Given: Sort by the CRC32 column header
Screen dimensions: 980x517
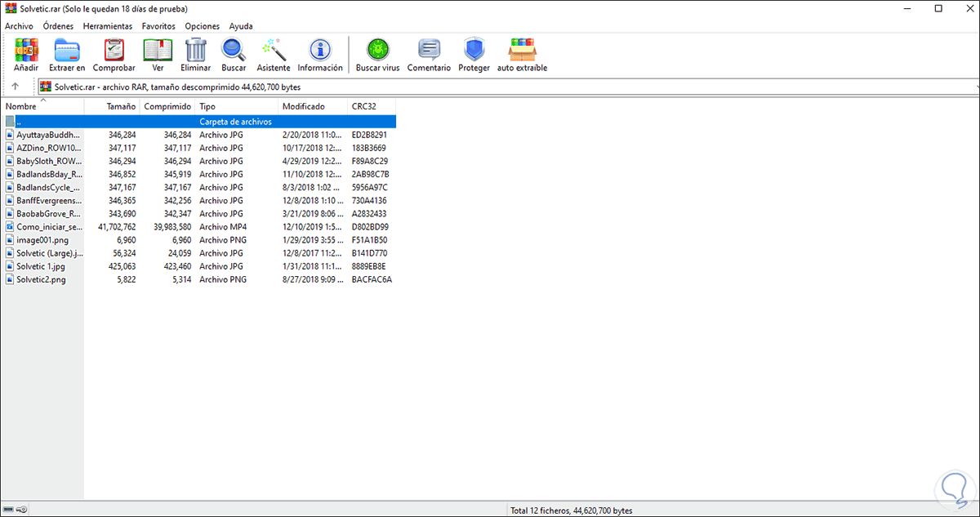Looking at the screenshot, I should click(372, 106).
